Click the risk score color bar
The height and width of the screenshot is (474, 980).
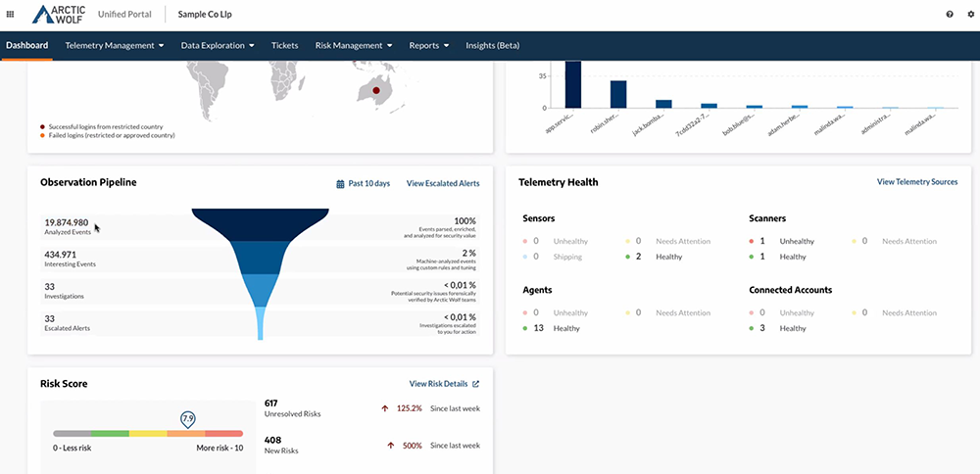pyautogui.click(x=147, y=433)
